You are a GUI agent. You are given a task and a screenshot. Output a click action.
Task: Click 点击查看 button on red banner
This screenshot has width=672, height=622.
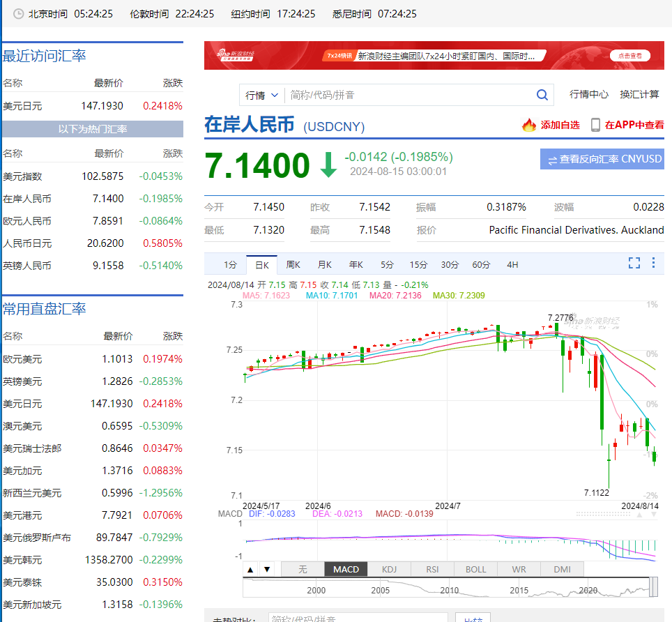630,56
